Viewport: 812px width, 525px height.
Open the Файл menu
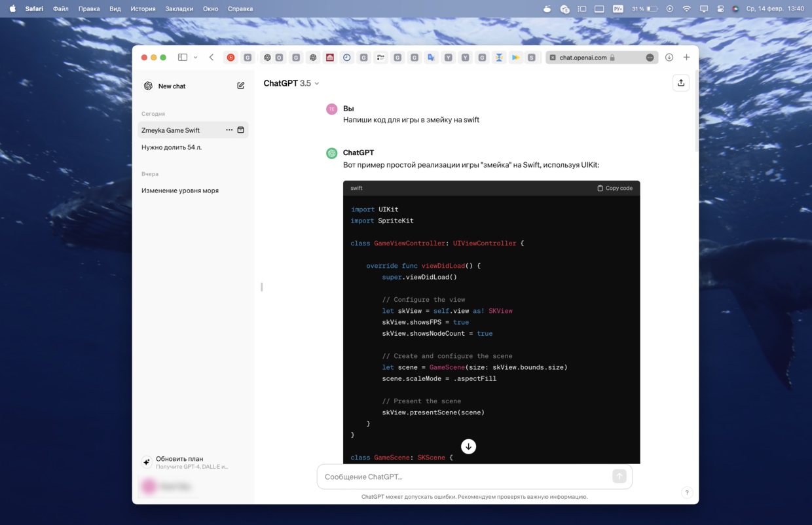[x=61, y=9]
